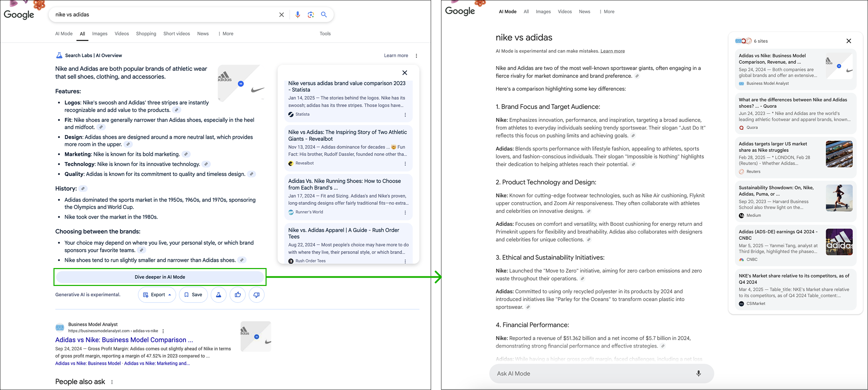Close the AI Overview sources panel
Screen dimensions: 868x390
coord(405,73)
